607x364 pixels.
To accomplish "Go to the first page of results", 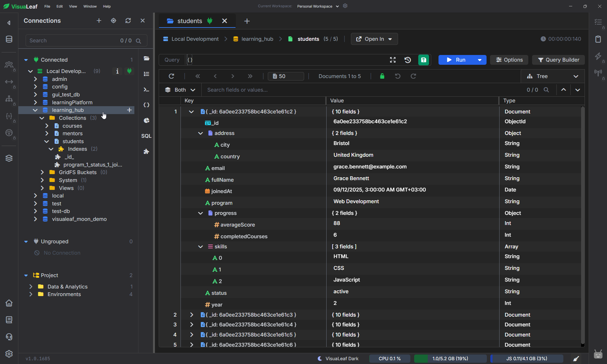I will click(198, 76).
